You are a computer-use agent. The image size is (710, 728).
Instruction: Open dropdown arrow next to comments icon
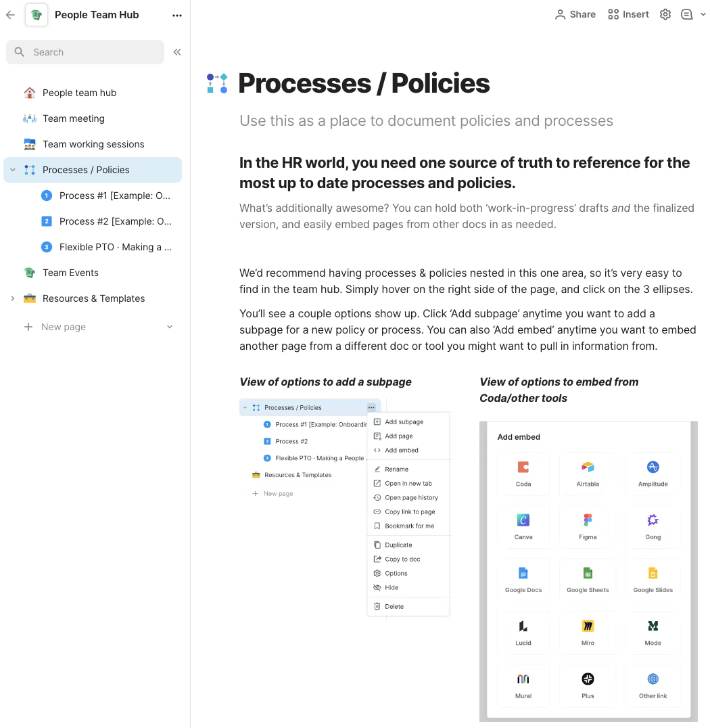pyautogui.click(x=703, y=14)
